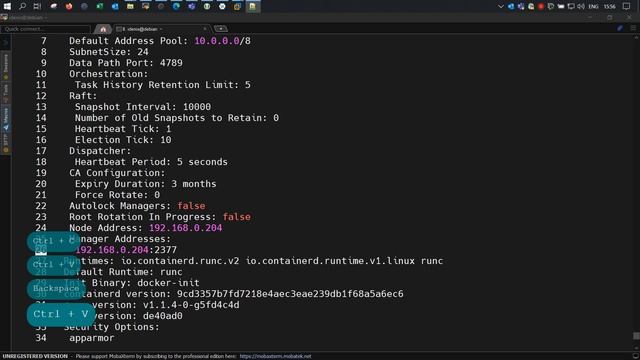Click the 'false' value for Autolock Managers
Screen dimensions: 640x360
(191, 206)
